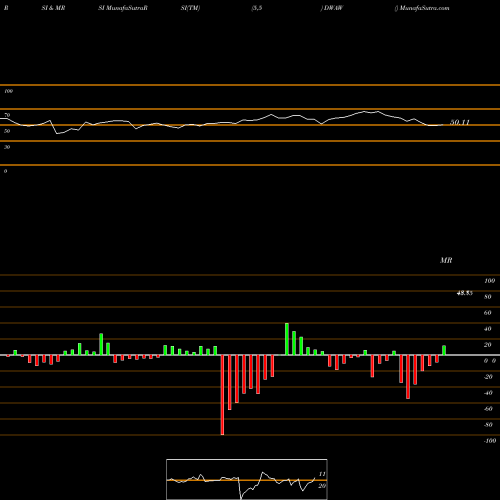This screenshot has height=500, width=500.
Task: Click the MR axis label -100
Action: (489, 441)
